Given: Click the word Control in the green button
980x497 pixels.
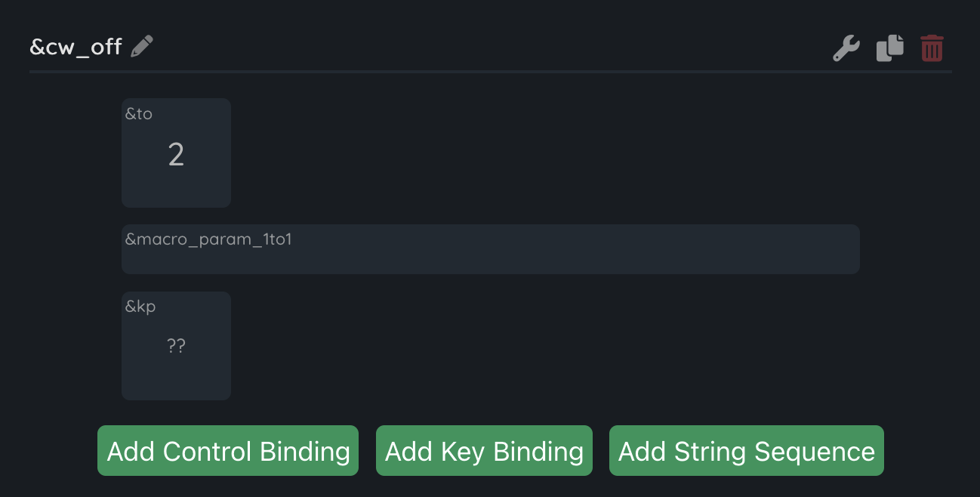Looking at the screenshot, I should [x=208, y=452].
